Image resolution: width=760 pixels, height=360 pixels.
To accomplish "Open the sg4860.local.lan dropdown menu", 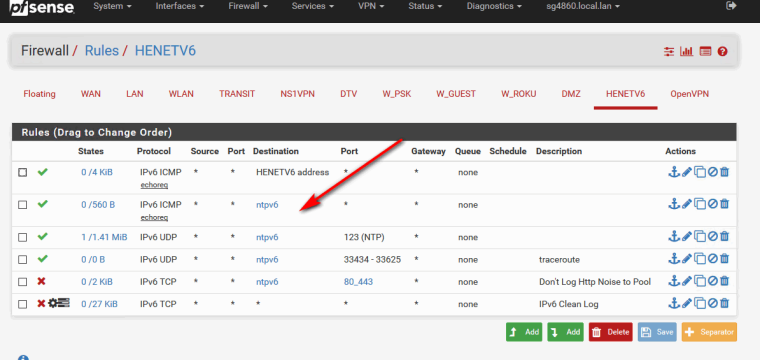I will (x=583, y=6).
